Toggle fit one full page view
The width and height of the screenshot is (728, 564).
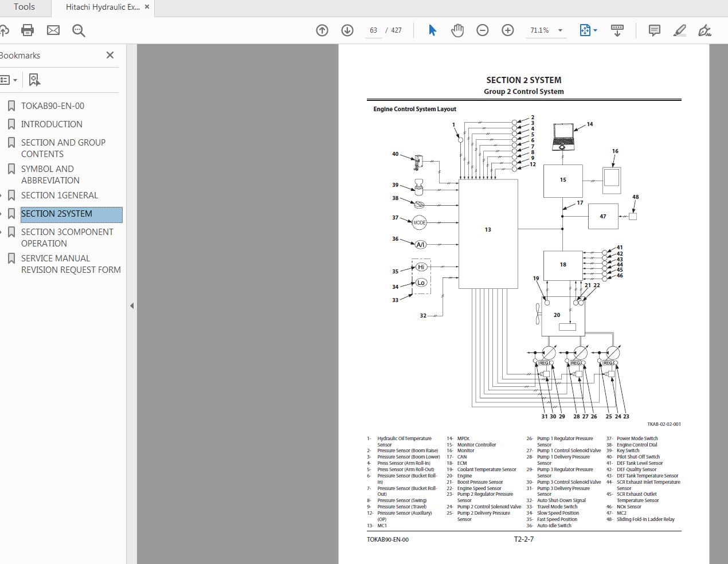(585, 30)
